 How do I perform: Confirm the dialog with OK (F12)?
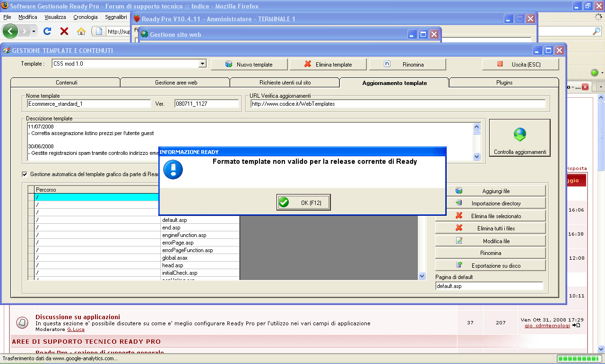(x=303, y=203)
